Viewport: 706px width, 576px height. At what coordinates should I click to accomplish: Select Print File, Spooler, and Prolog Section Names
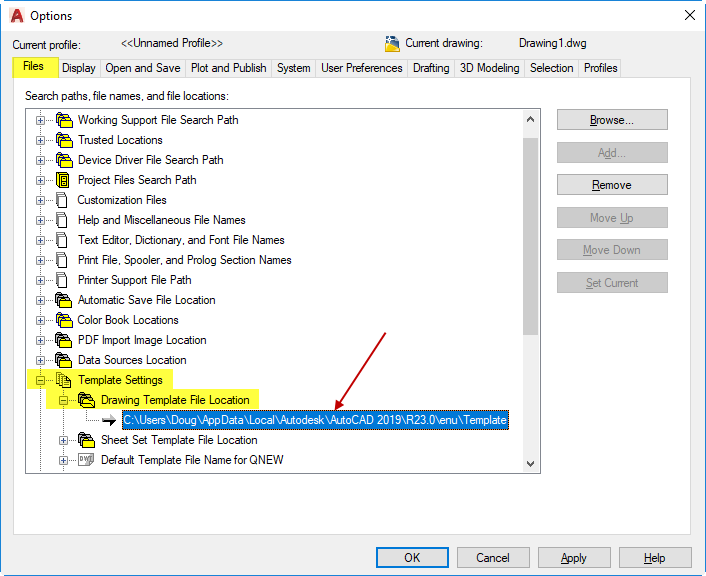(x=185, y=260)
